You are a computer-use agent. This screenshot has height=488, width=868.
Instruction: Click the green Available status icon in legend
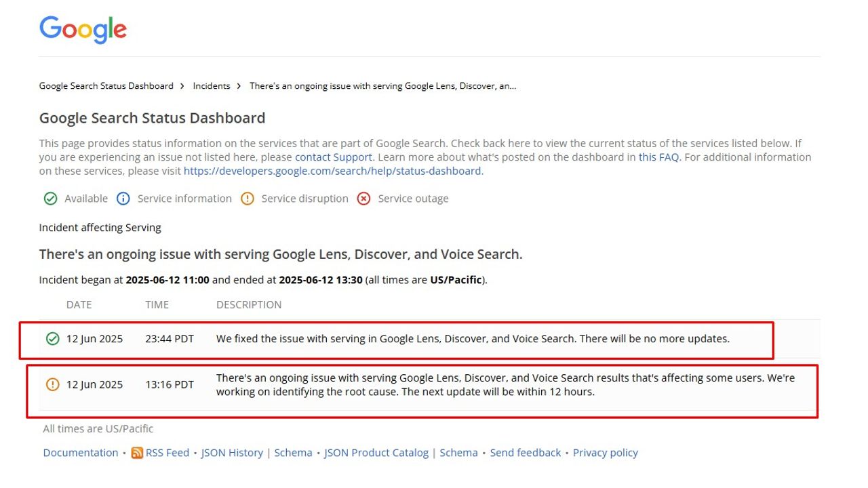pyautogui.click(x=50, y=199)
